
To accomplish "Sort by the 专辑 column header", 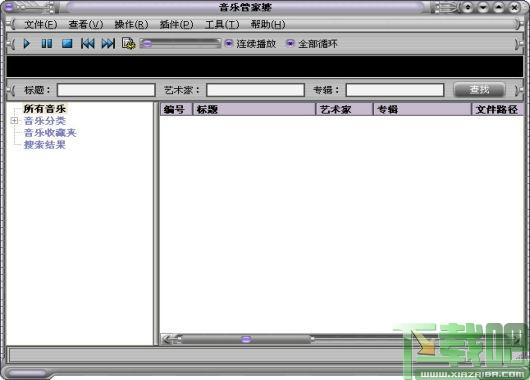I will click(x=422, y=110).
